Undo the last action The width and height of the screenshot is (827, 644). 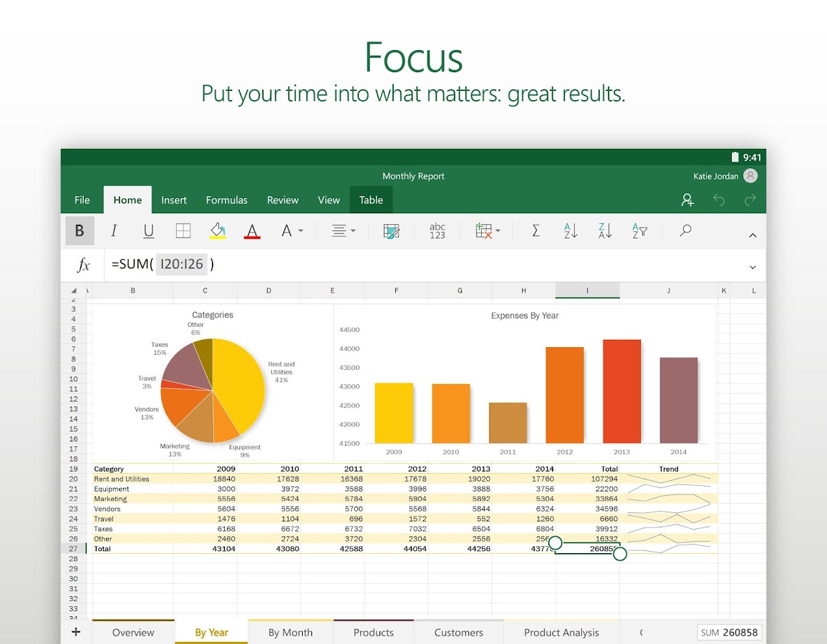click(719, 200)
